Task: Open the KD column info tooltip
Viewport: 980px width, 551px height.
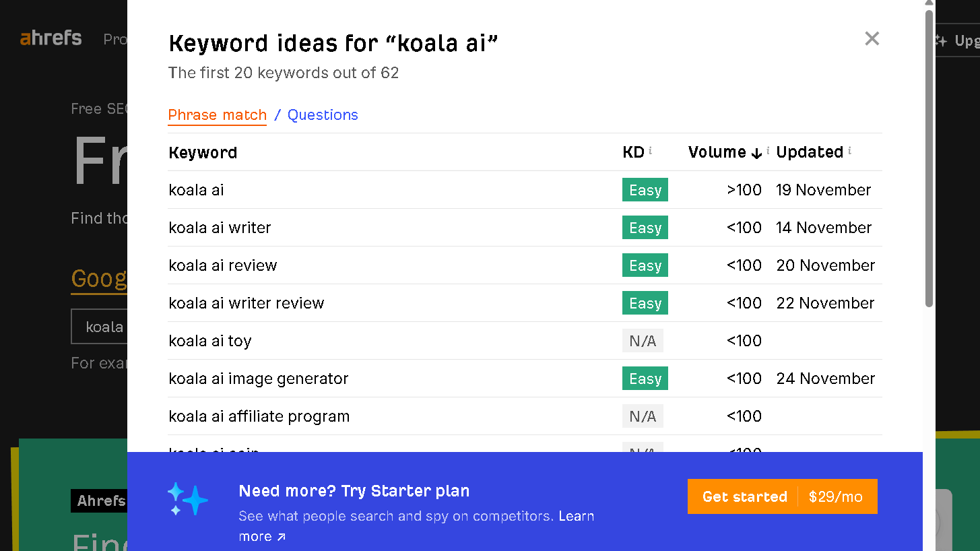Action: [x=651, y=151]
